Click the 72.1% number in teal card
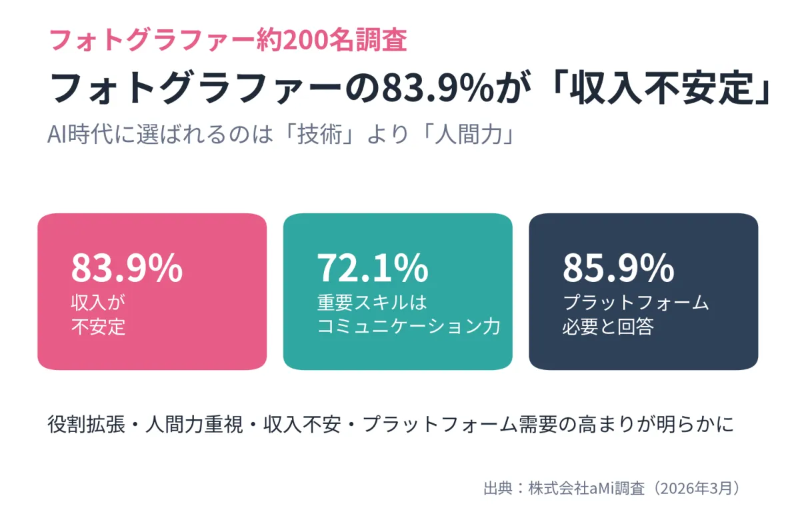This screenshot has width=800, height=532. click(373, 267)
